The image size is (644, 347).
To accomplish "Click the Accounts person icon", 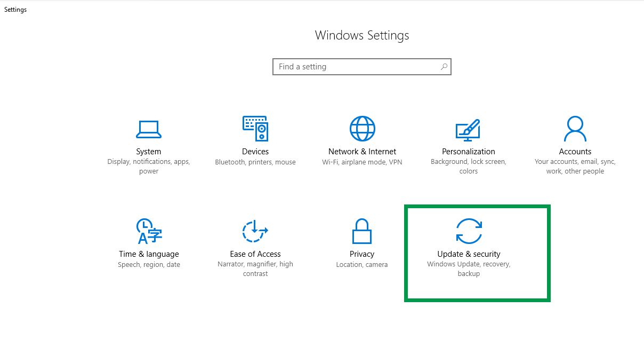I will 575,129.
